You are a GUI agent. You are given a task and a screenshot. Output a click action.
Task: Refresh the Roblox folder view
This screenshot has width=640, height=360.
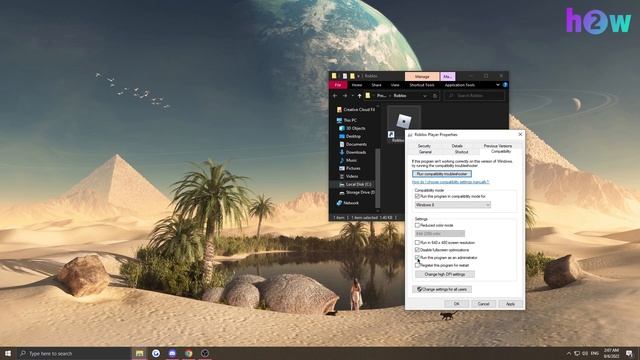(435, 96)
